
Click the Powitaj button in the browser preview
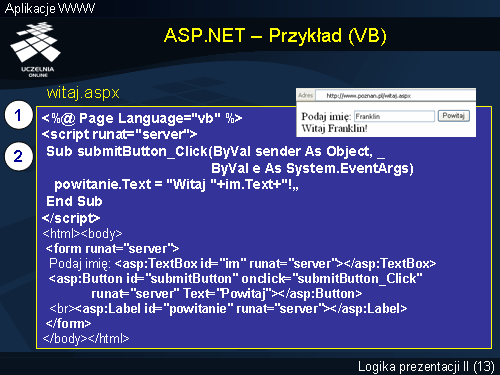(454, 116)
